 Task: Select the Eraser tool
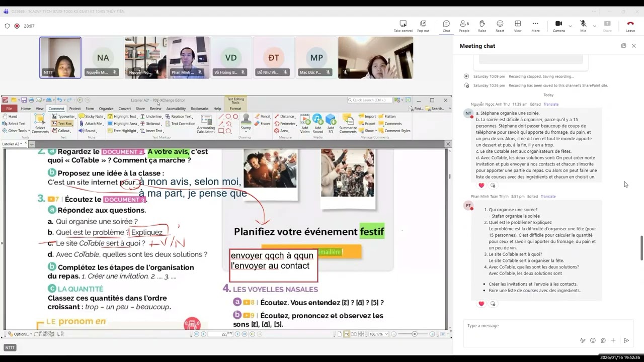tap(262, 124)
